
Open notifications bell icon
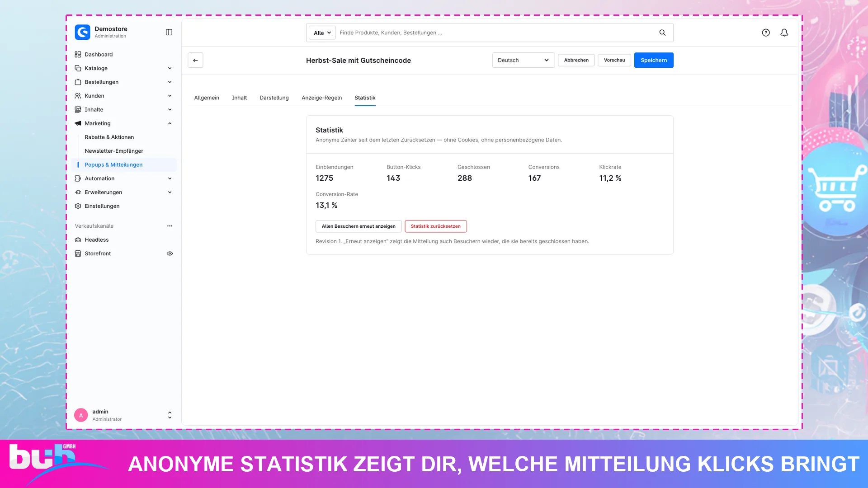tap(784, 33)
